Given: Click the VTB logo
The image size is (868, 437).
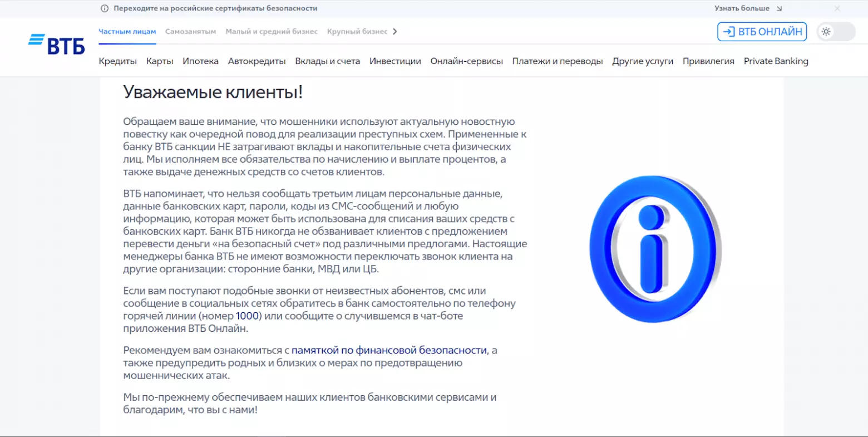Looking at the screenshot, I should (x=56, y=45).
